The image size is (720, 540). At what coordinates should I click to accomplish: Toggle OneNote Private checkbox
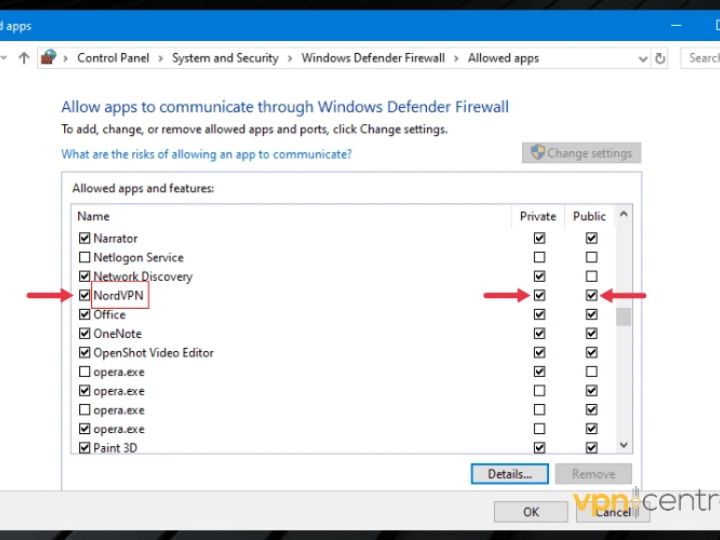coord(540,333)
